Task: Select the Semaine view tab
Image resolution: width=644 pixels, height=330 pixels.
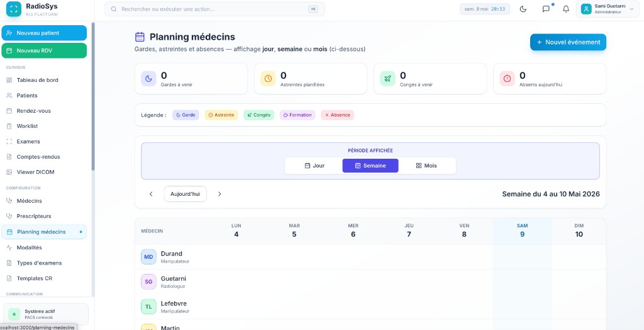Action: point(370,166)
